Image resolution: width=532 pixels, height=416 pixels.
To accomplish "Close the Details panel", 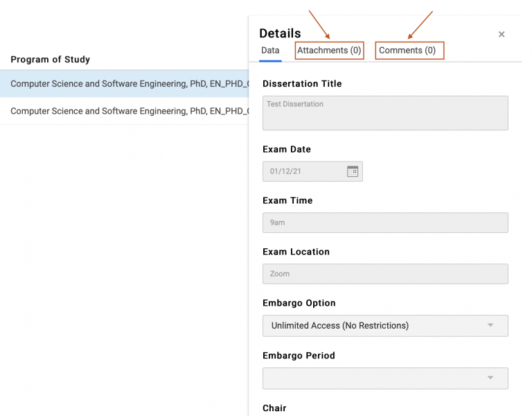I will point(502,35).
